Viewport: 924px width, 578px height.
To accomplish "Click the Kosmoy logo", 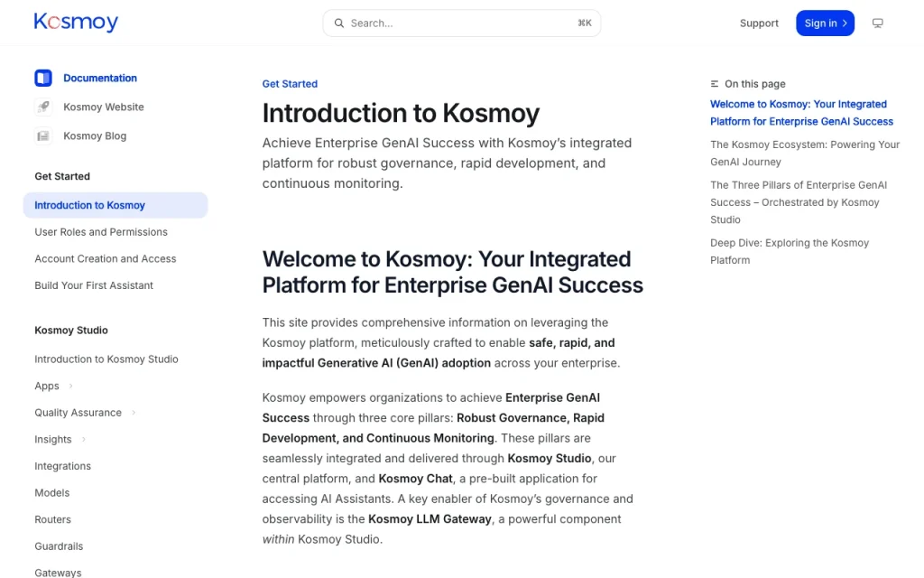I will (x=76, y=23).
